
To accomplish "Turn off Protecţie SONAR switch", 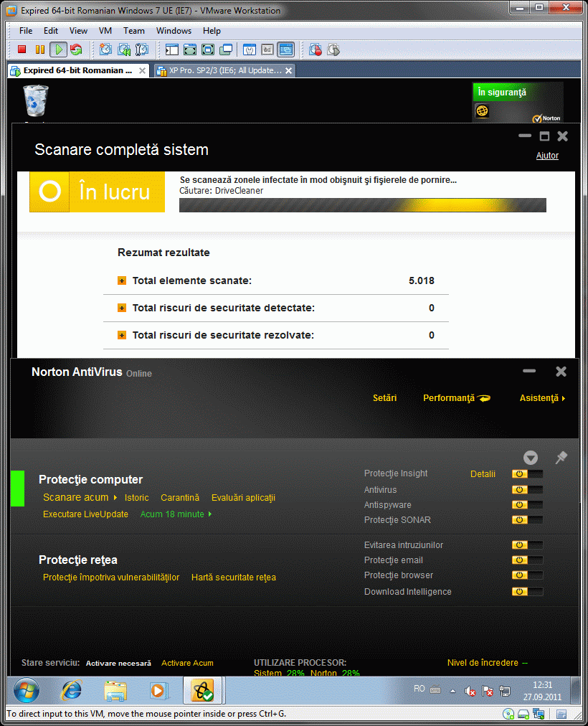I will click(527, 520).
